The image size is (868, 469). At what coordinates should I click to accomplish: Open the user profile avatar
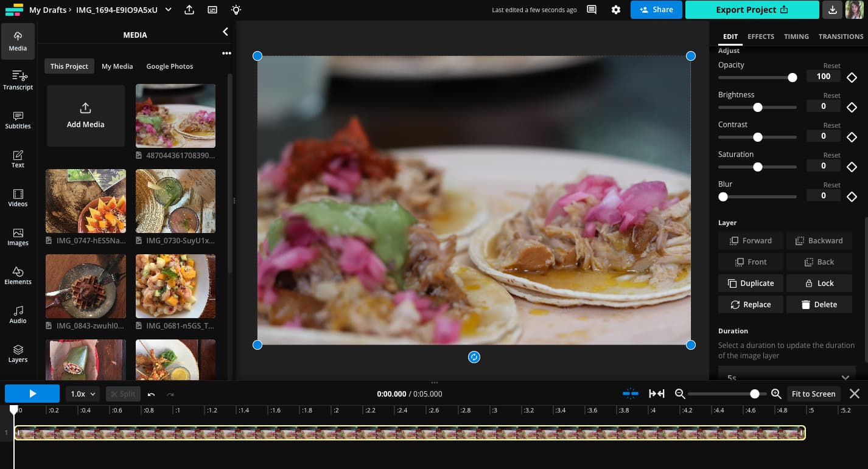(x=855, y=10)
